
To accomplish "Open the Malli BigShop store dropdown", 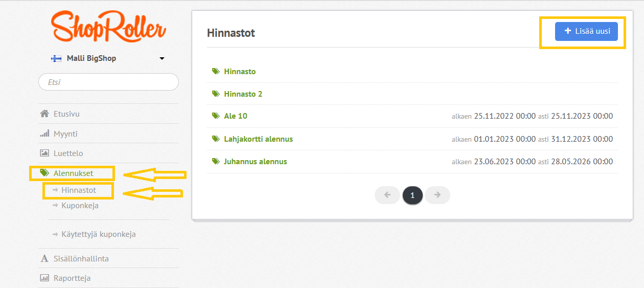I will (108, 58).
